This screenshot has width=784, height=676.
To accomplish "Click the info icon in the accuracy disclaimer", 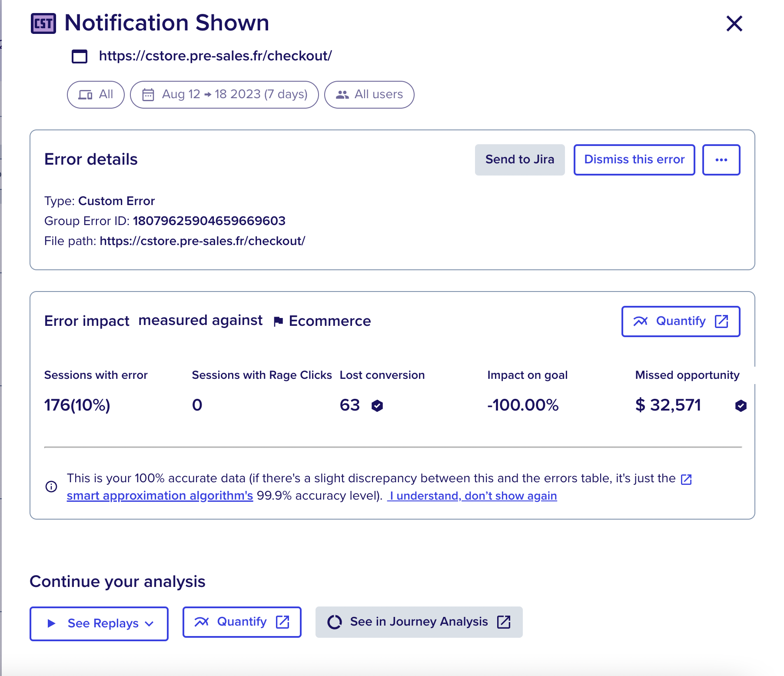I will [x=51, y=487].
